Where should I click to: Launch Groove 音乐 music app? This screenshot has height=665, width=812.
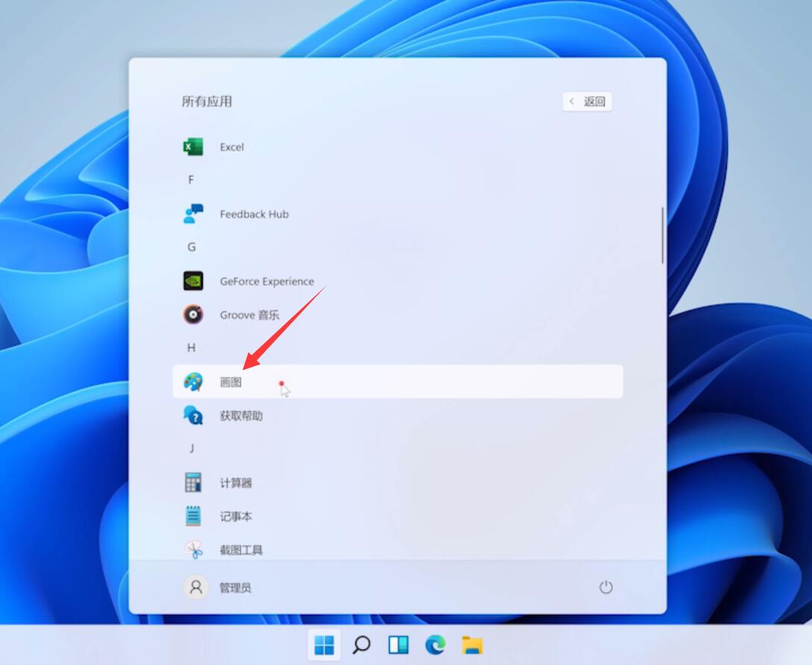pos(193,315)
